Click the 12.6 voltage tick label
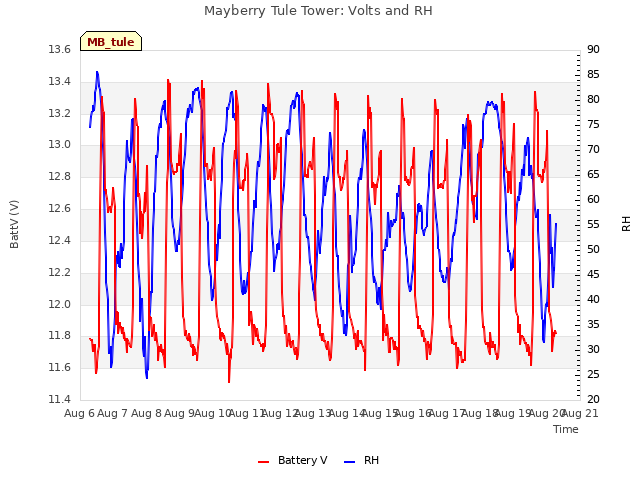The width and height of the screenshot is (640, 480). 60,209
